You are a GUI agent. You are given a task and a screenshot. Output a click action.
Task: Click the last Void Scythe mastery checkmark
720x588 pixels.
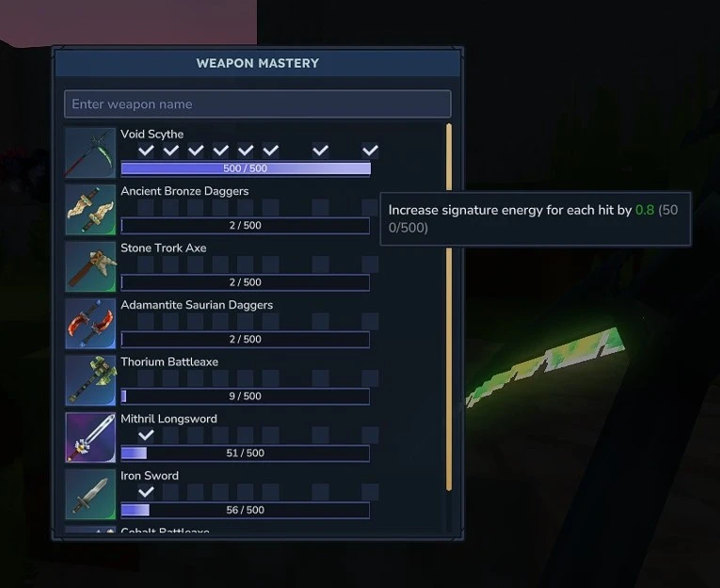(370, 151)
